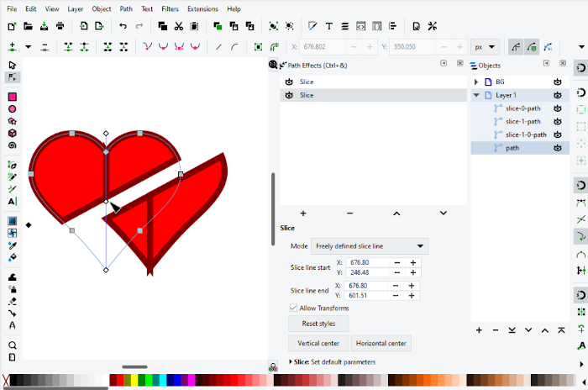Toggle the Allow Transforms checkbox
Image resolution: width=588 pixels, height=390 pixels.
click(x=293, y=308)
